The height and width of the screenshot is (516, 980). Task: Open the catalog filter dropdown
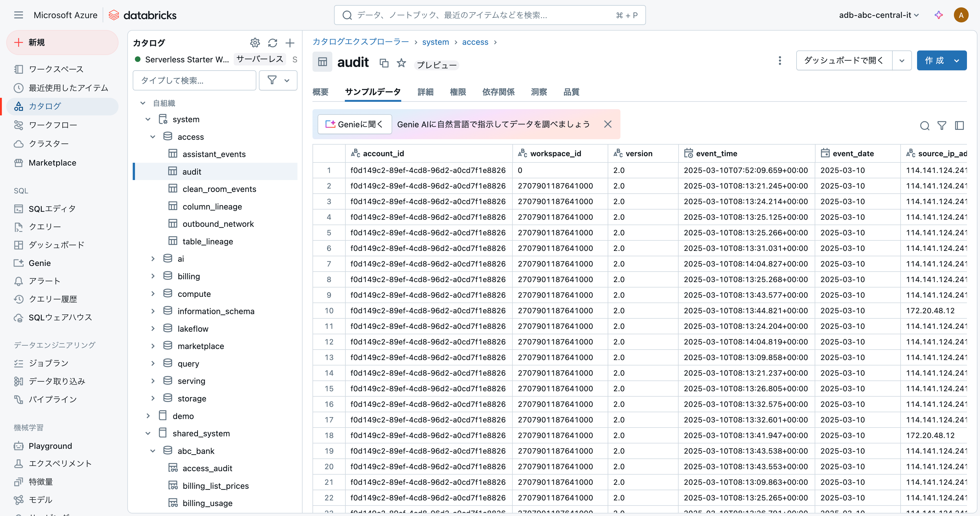[x=278, y=80]
